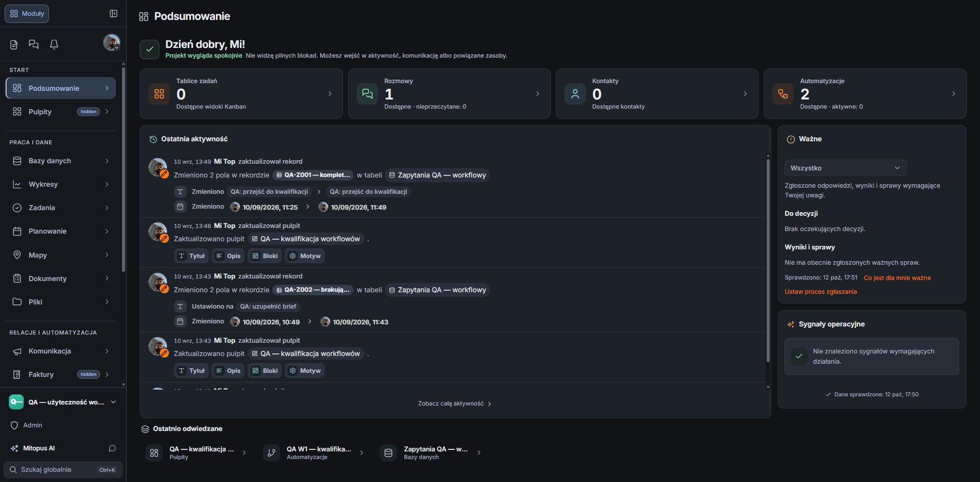Expand the Komunikacja sidebar chevron

[107, 351]
